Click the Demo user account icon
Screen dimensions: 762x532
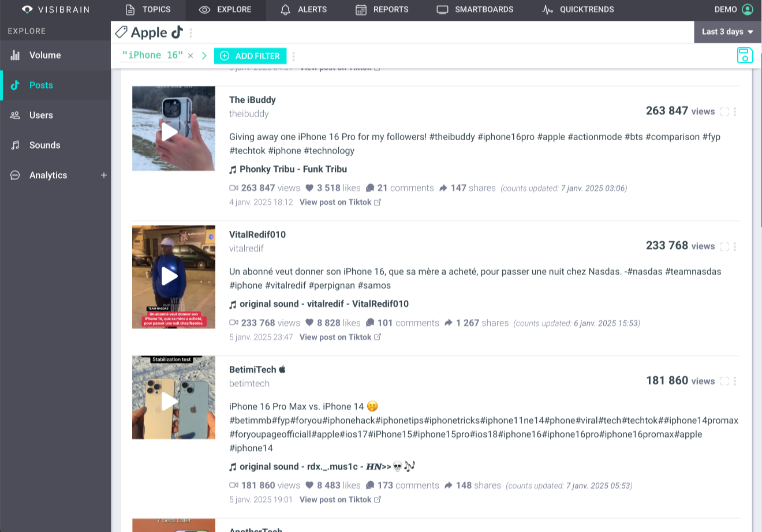[748, 9]
